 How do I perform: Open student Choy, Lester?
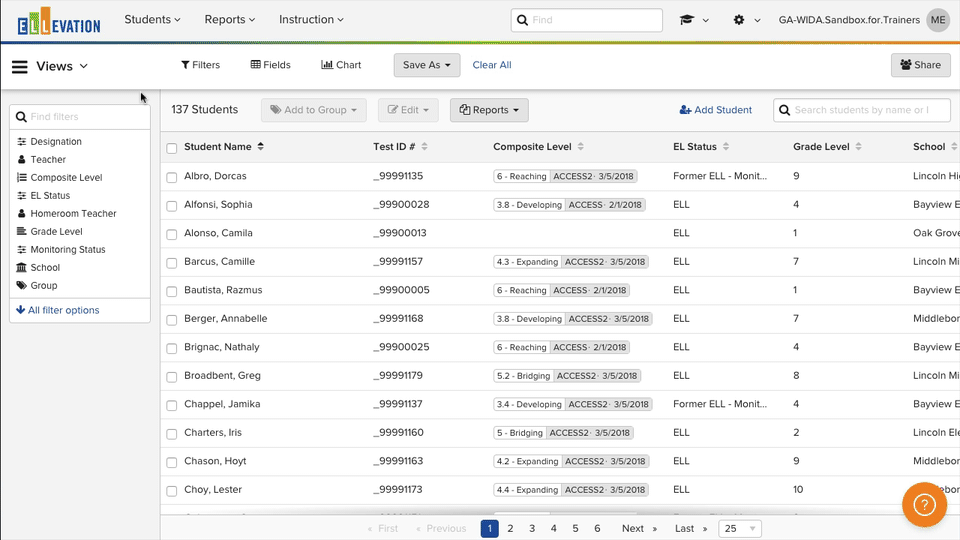pos(213,489)
